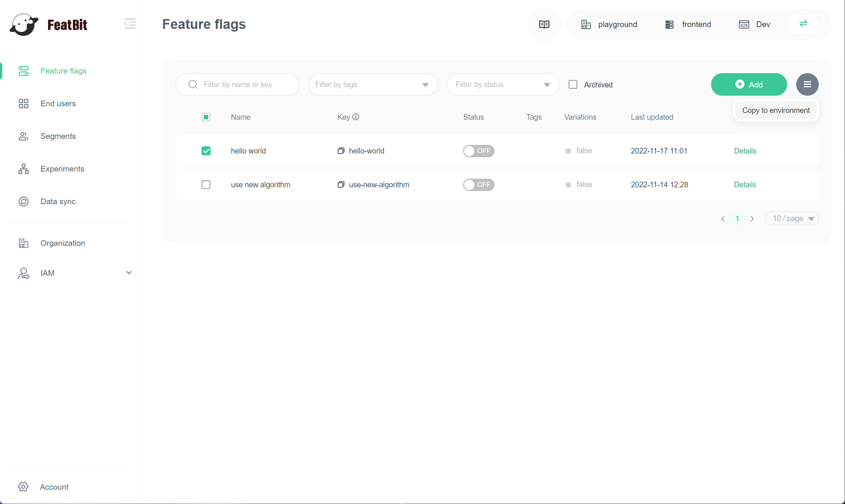
Task: Open the documentation book icon
Action: pyautogui.click(x=544, y=24)
